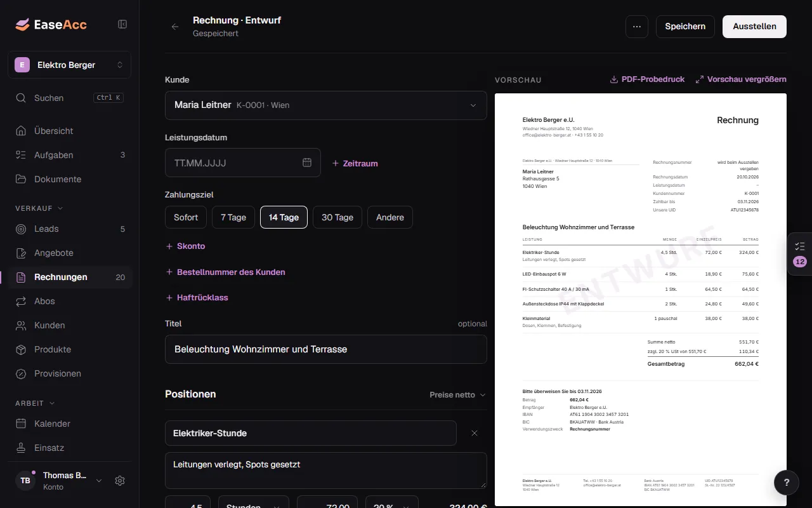The height and width of the screenshot is (508, 812).
Task: Add a Zeitraum to Leistungsdatum
Action: 355,163
